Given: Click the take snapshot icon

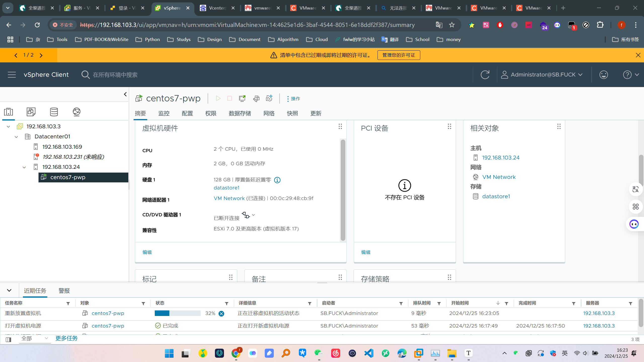Looking at the screenshot, I should tap(269, 98).
